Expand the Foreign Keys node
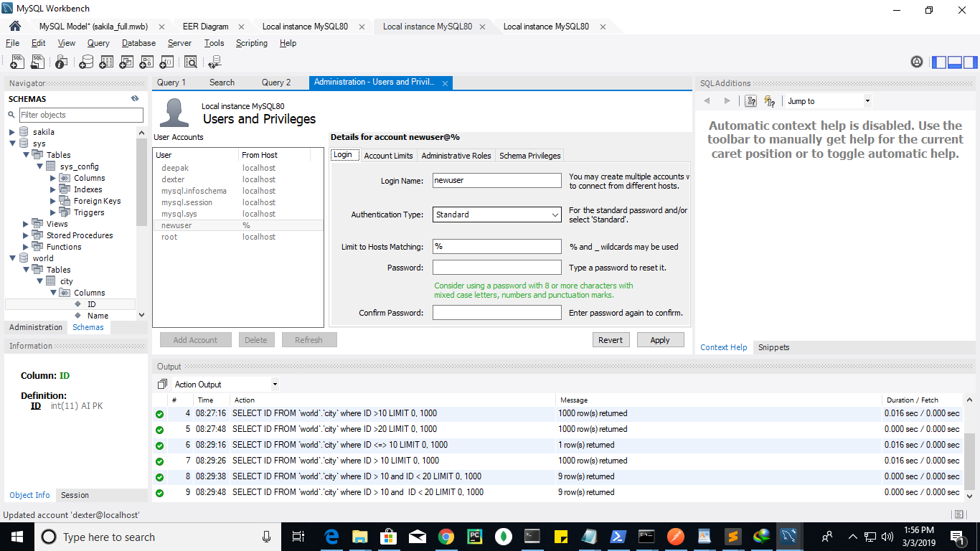Viewport: 980px width, 551px height. tap(53, 201)
